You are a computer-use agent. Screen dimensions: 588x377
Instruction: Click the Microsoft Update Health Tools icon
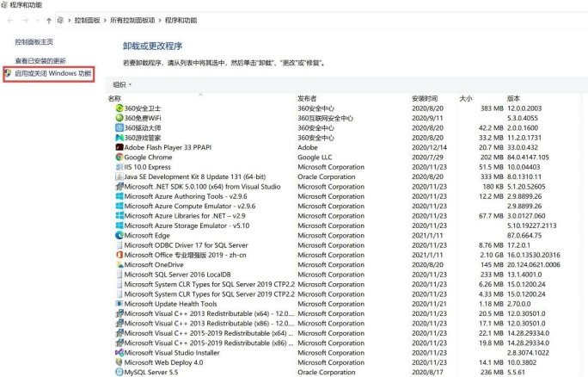(119, 304)
